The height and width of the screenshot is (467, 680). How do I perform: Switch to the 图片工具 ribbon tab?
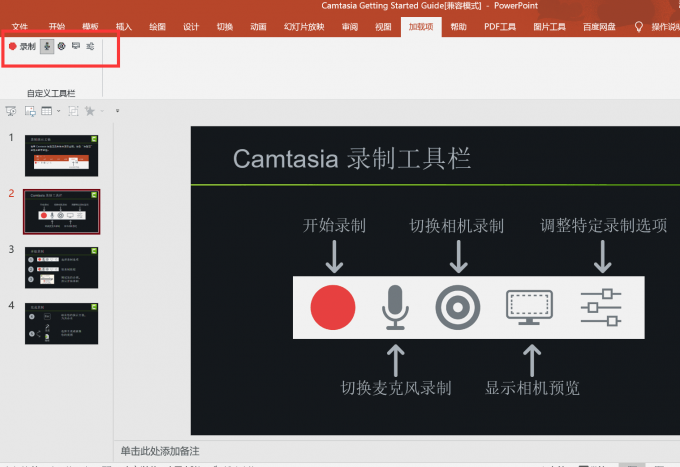549,27
